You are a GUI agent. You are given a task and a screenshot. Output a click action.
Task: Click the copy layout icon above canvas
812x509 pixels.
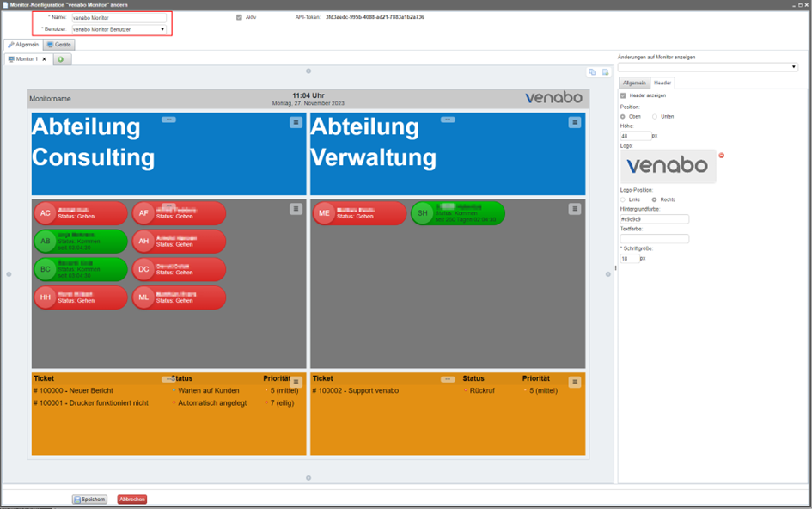[593, 72]
